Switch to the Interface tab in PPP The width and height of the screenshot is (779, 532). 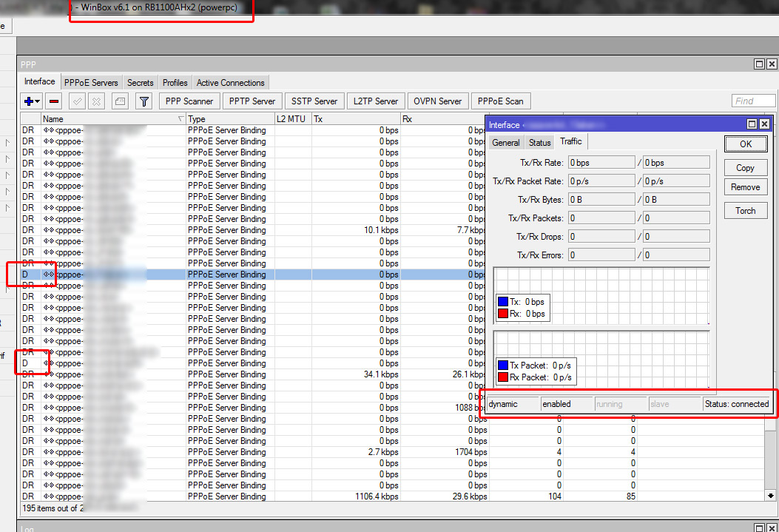point(40,81)
